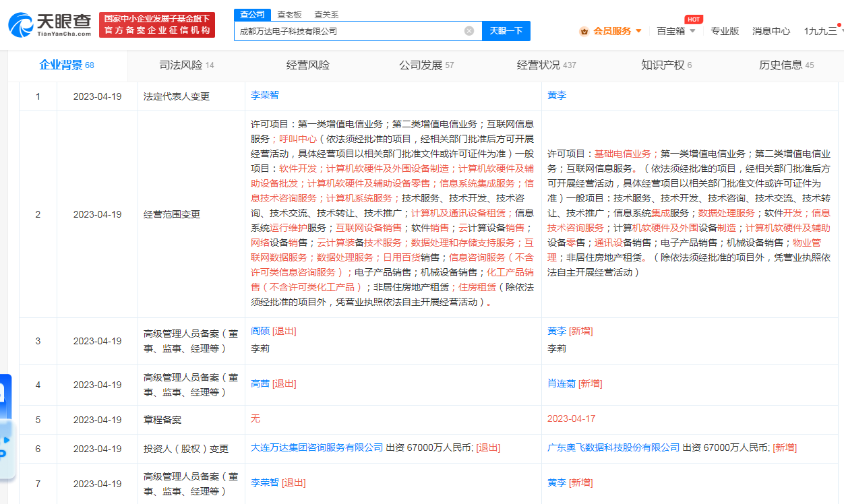Click the HOT badge above 百宝箱
Image resolution: width=844 pixels, height=504 pixels.
pyautogui.click(x=694, y=20)
